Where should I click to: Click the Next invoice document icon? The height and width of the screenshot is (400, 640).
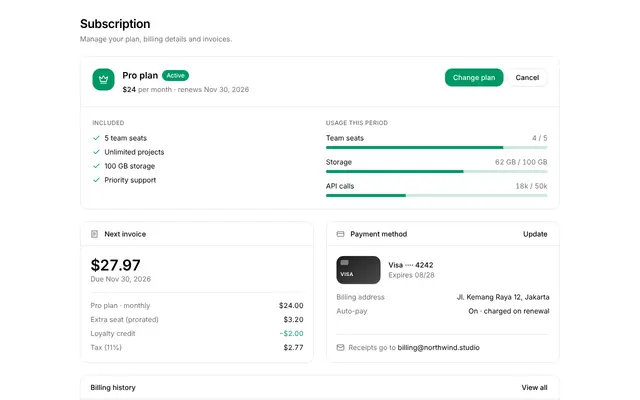click(94, 234)
